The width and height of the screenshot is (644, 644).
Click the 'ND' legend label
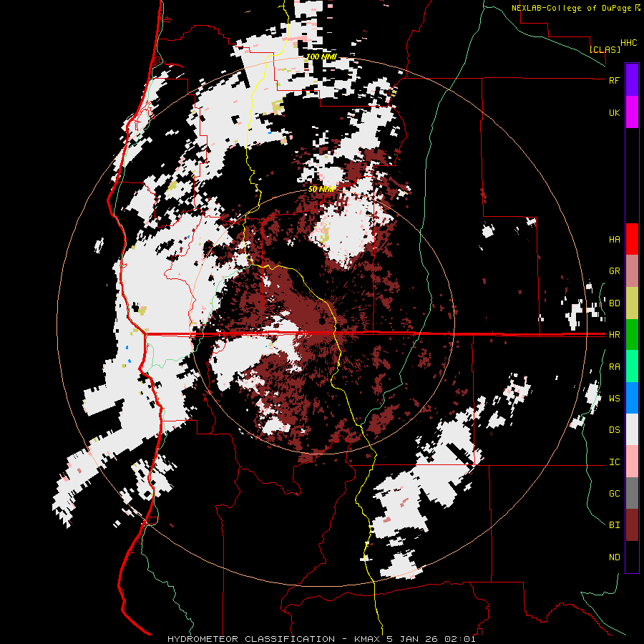pos(614,557)
